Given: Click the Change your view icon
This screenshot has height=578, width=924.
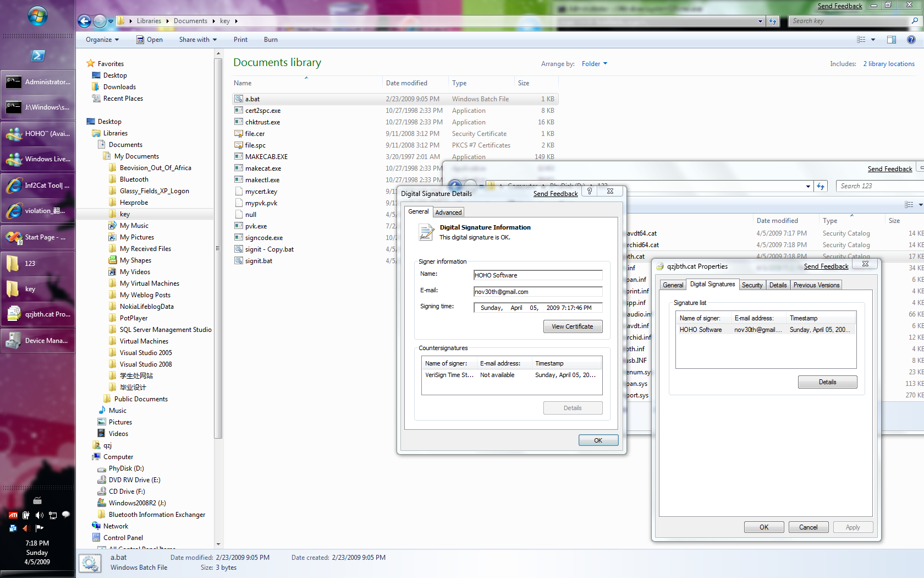Looking at the screenshot, I should point(861,40).
